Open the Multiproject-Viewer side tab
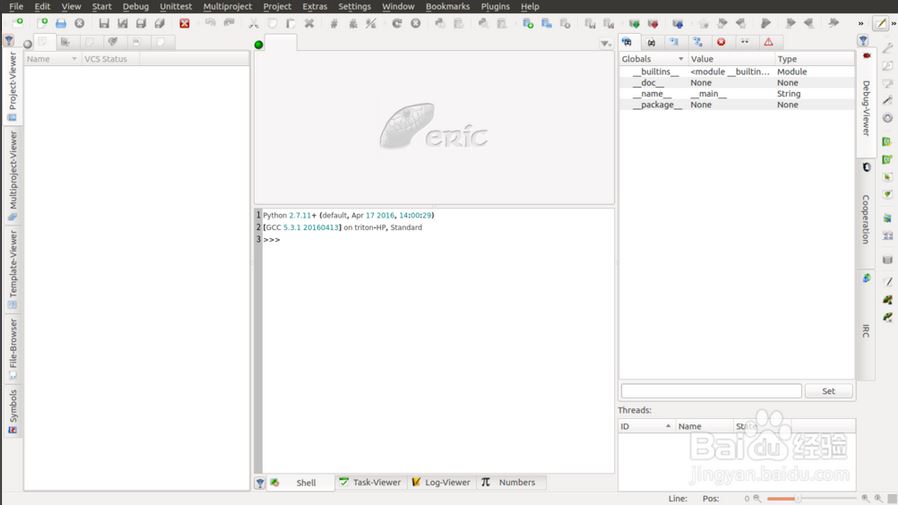This screenshot has width=898, height=505. tap(13, 176)
